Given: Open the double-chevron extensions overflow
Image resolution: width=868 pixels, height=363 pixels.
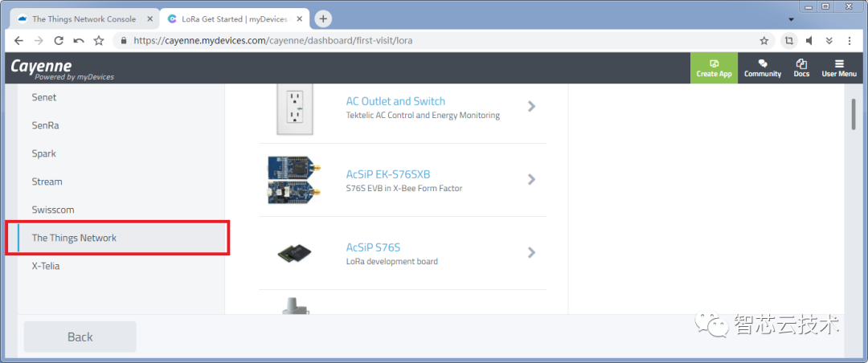Looking at the screenshot, I should click(x=829, y=40).
